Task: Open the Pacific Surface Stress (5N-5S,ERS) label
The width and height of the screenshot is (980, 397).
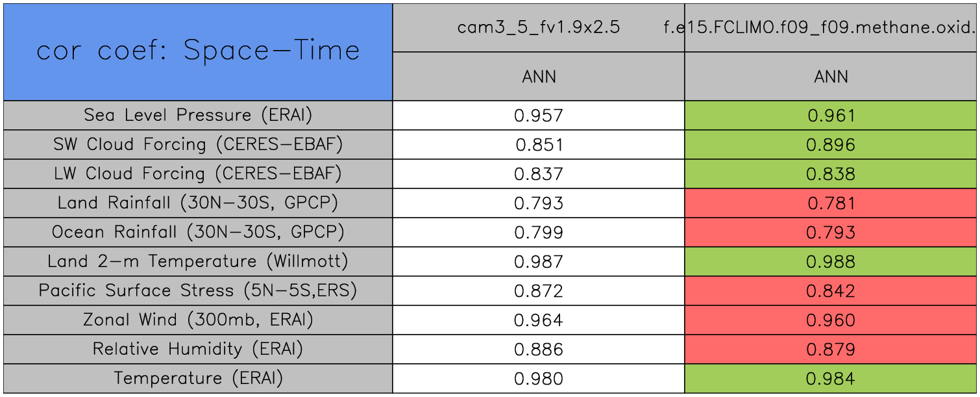Action: tap(198, 290)
